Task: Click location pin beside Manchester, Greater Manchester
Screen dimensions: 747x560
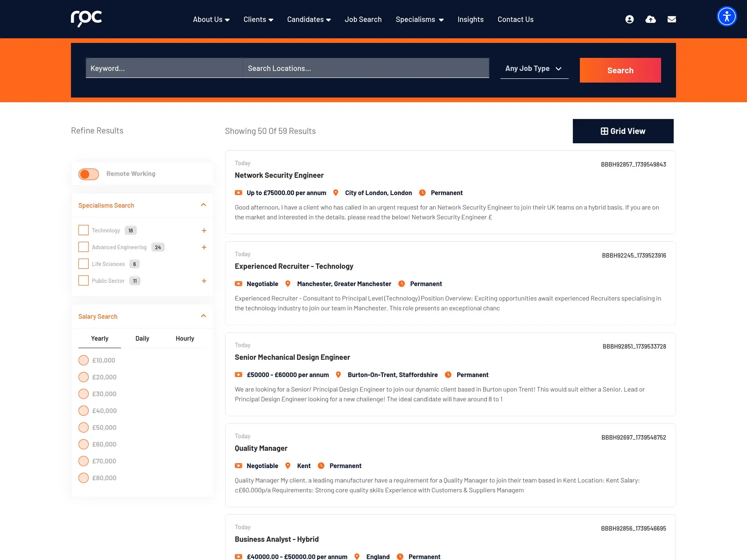Action: click(288, 284)
